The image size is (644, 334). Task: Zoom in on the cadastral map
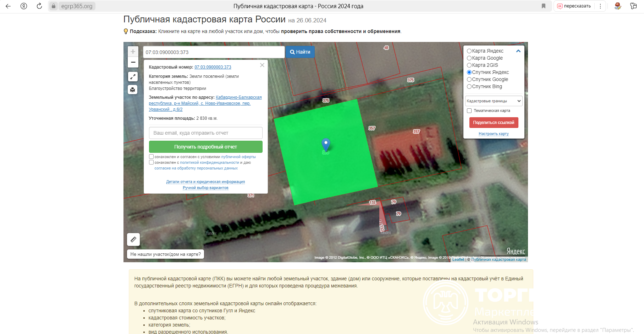click(133, 52)
